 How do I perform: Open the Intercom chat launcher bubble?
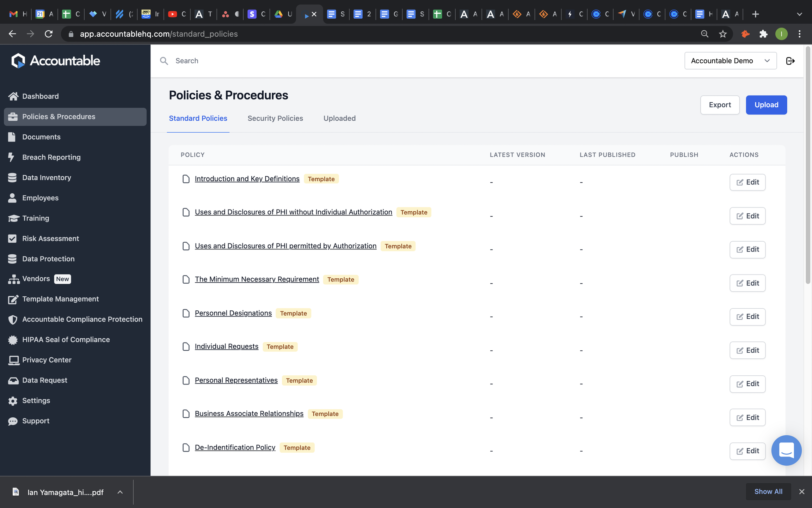coord(786,450)
